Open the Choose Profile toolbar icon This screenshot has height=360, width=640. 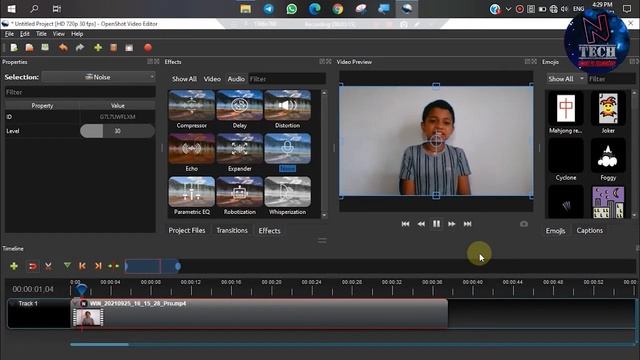(x=113, y=48)
